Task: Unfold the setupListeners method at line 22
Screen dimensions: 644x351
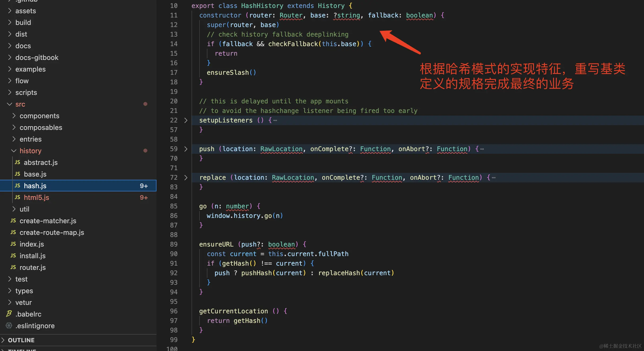Action: (x=186, y=120)
